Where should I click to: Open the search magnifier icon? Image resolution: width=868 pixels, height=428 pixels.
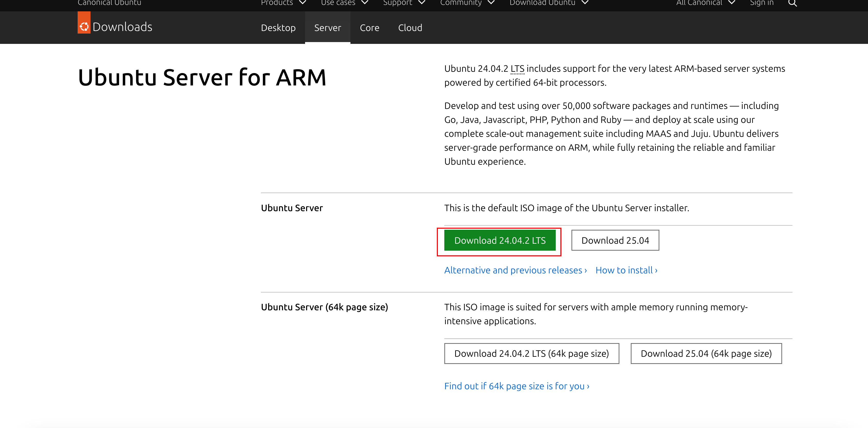[792, 3]
